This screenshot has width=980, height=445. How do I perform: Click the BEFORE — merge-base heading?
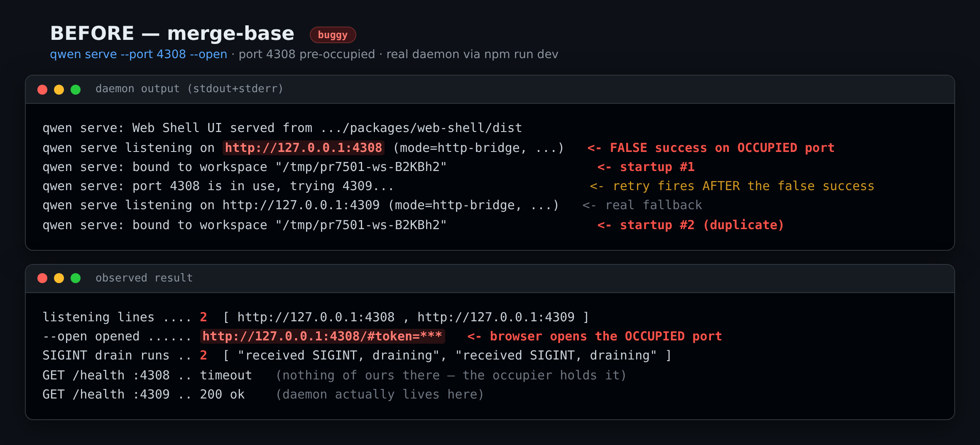tap(172, 33)
